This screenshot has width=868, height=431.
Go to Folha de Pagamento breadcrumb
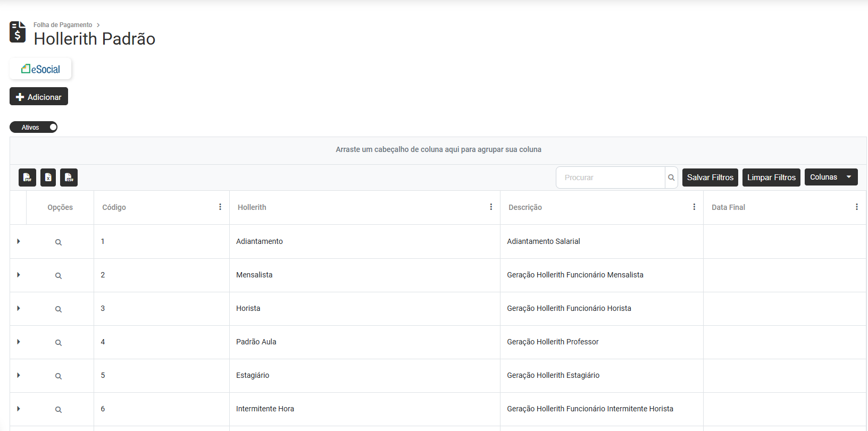[x=63, y=25]
